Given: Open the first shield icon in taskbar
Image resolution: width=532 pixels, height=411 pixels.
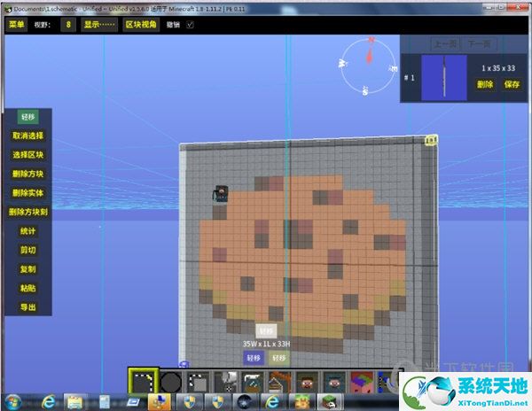Looking at the screenshot, I should click(190, 402).
